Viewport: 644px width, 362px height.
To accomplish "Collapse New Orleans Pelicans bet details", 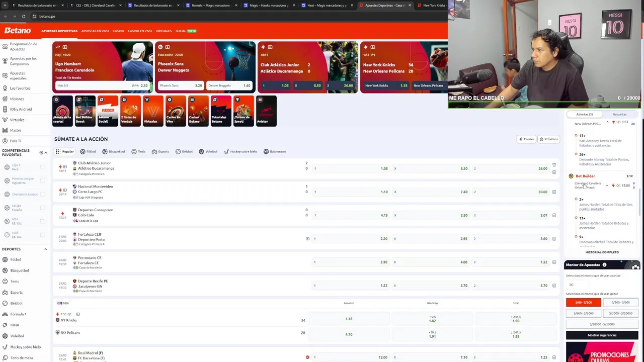I will [x=607, y=122].
